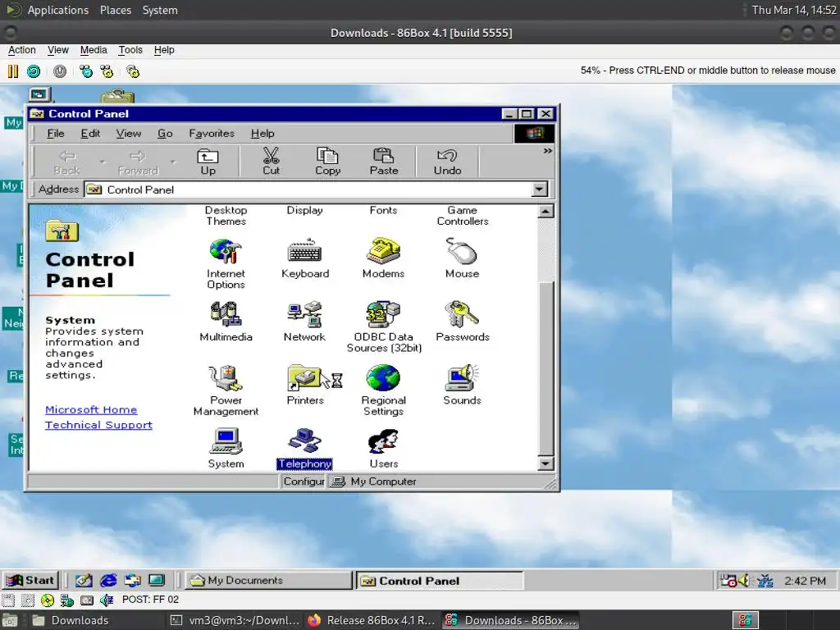Click the 86Box sound status bar icon
This screenshot has width=840, height=630.
[x=107, y=600]
